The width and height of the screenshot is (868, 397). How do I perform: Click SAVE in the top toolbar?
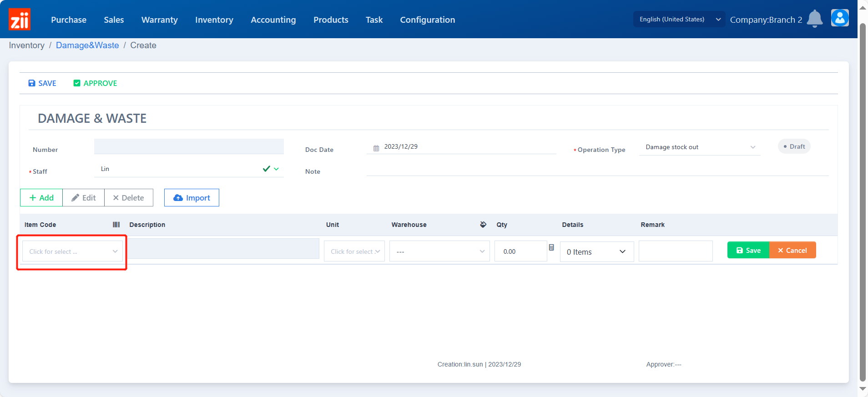point(42,83)
